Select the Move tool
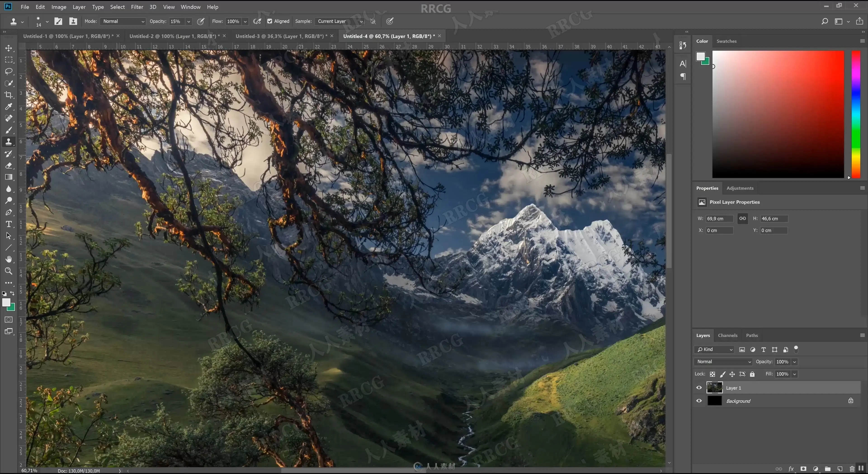This screenshot has width=868, height=474. (9, 48)
